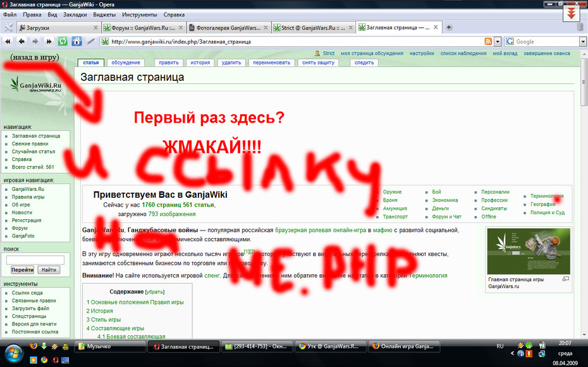Switch to Музычко taskbar window
The image size is (588, 367).
click(x=110, y=346)
